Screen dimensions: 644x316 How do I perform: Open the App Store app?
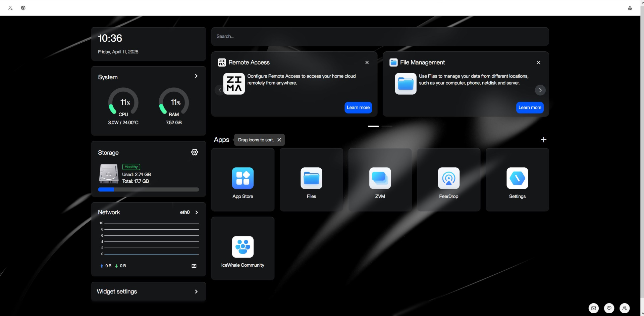coord(243,179)
